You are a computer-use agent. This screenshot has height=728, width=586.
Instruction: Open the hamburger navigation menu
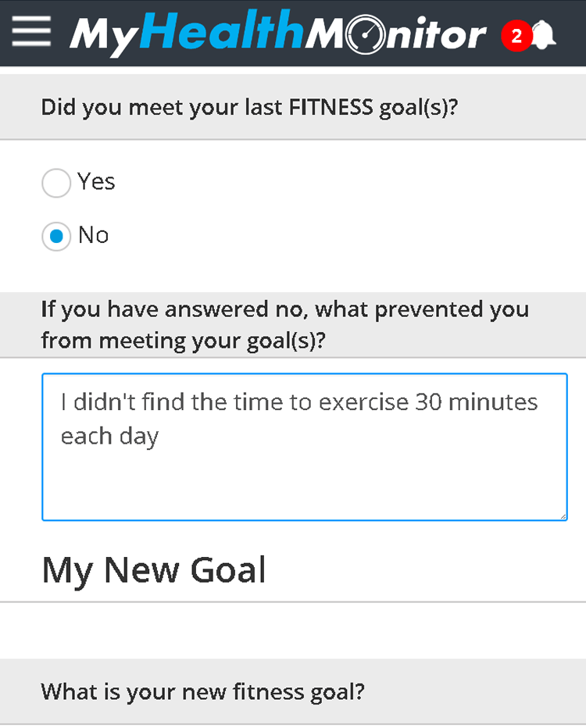tap(31, 32)
